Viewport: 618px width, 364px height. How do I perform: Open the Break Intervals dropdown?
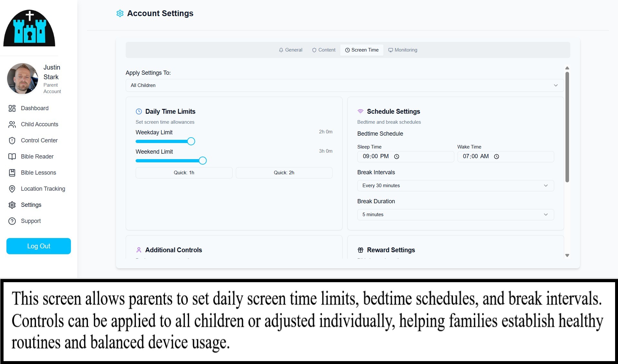coord(455,186)
